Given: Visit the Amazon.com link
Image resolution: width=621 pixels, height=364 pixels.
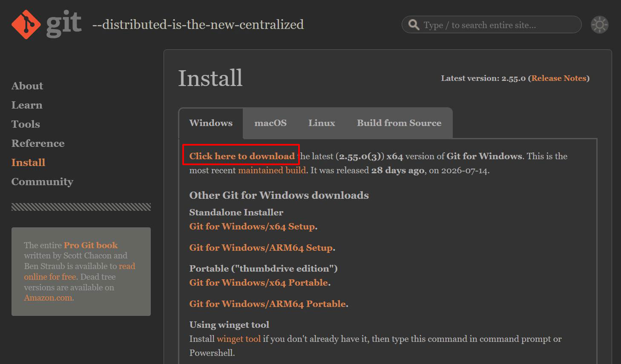Looking at the screenshot, I should pyautogui.click(x=49, y=298).
